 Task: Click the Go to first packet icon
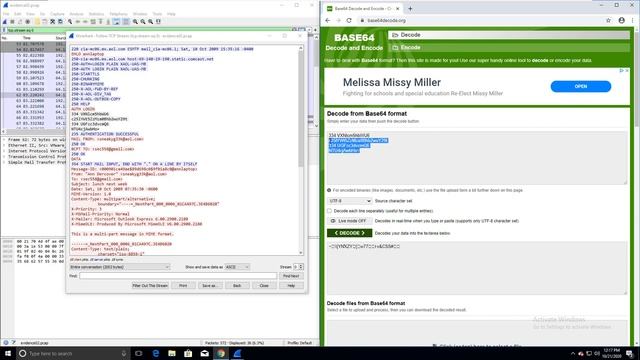tap(100, 22)
